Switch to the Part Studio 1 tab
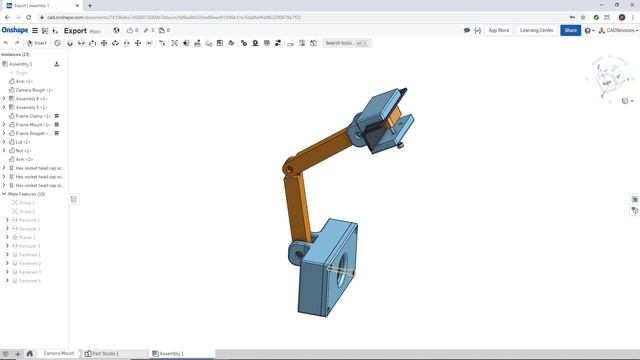This screenshot has height=360, width=640. (102, 353)
